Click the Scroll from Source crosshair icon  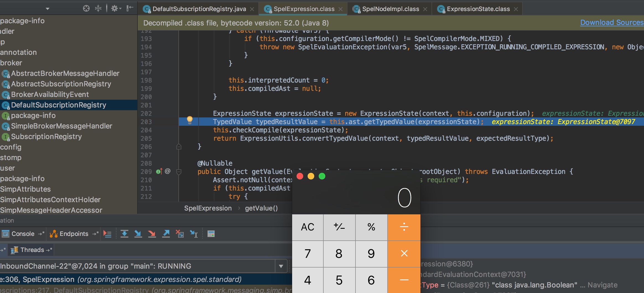[86, 9]
